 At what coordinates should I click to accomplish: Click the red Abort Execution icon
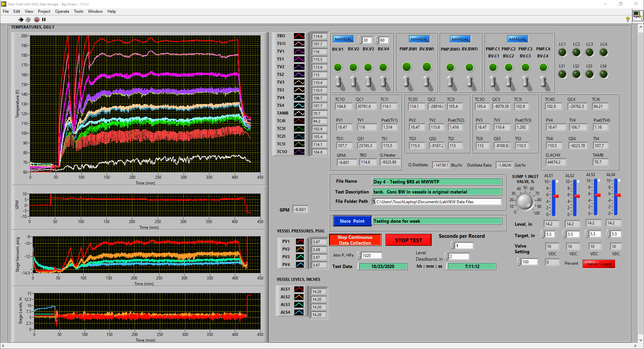tap(37, 19)
